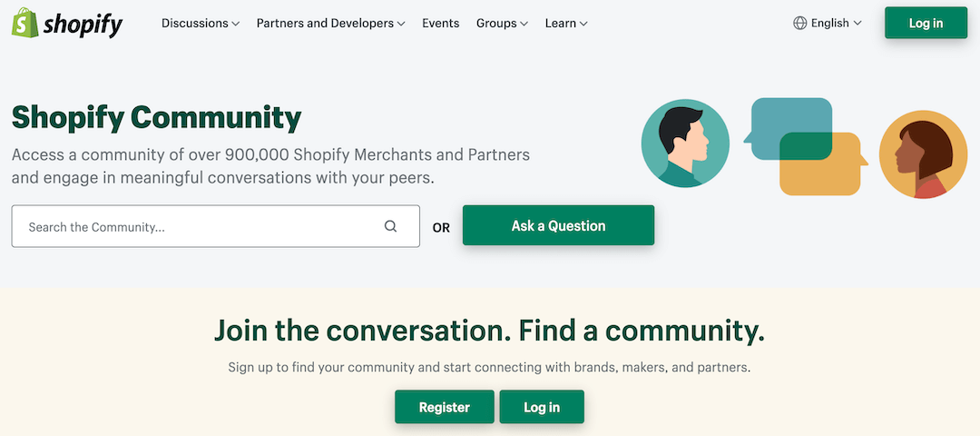980x436 pixels.
Task: Click the magnifier icon in search box
Action: click(x=390, y=226)
